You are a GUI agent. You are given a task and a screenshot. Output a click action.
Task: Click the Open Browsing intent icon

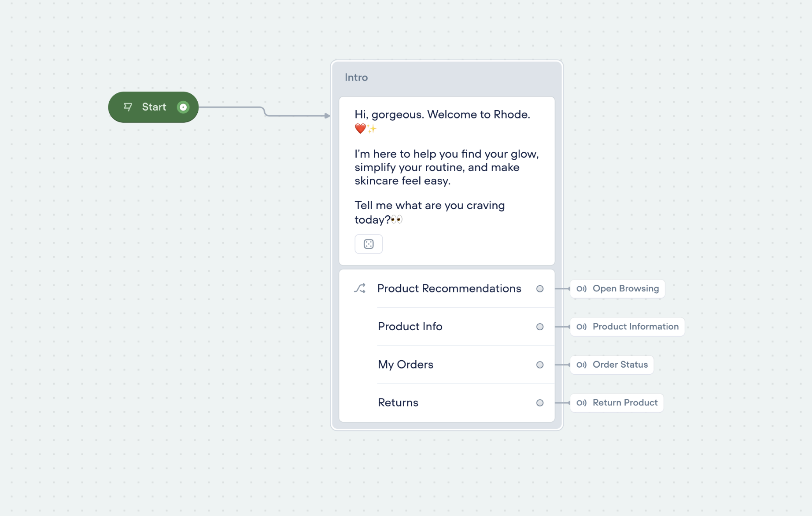[x=581, y=289]
